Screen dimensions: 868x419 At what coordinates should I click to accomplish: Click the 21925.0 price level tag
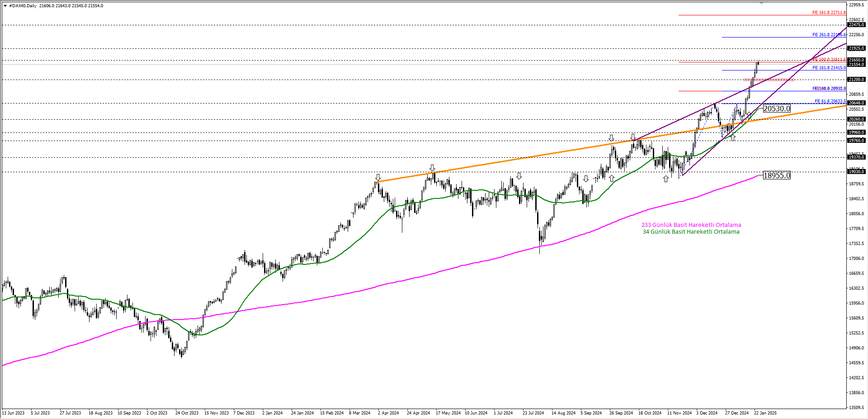[857, 48]
